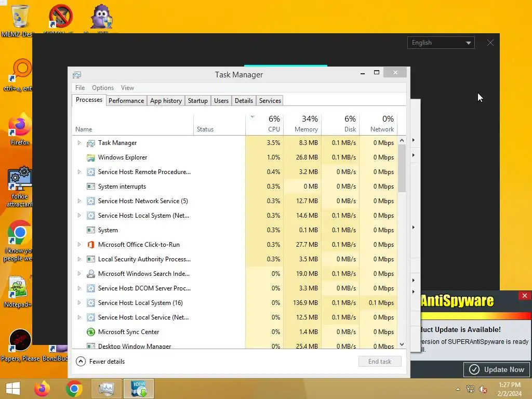Sort processes by Memory column
The width and height of the screenshot is (532, 399).
303,124
